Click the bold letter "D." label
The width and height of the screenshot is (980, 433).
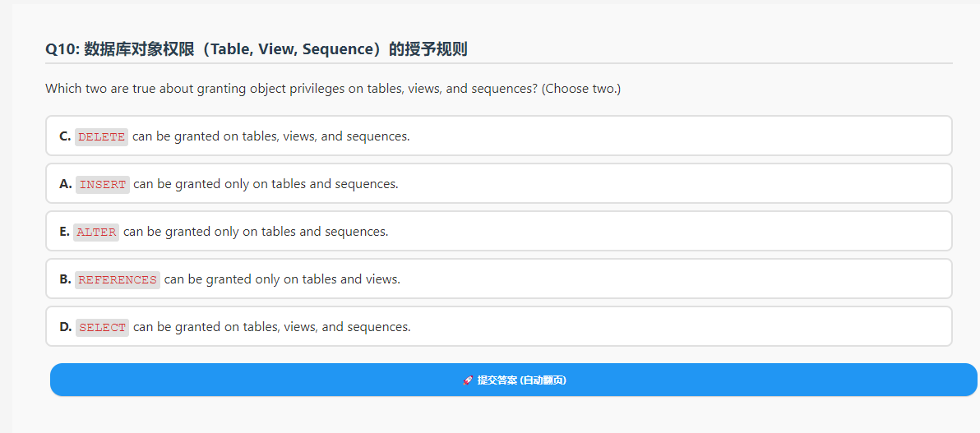(x=66, y=326)
